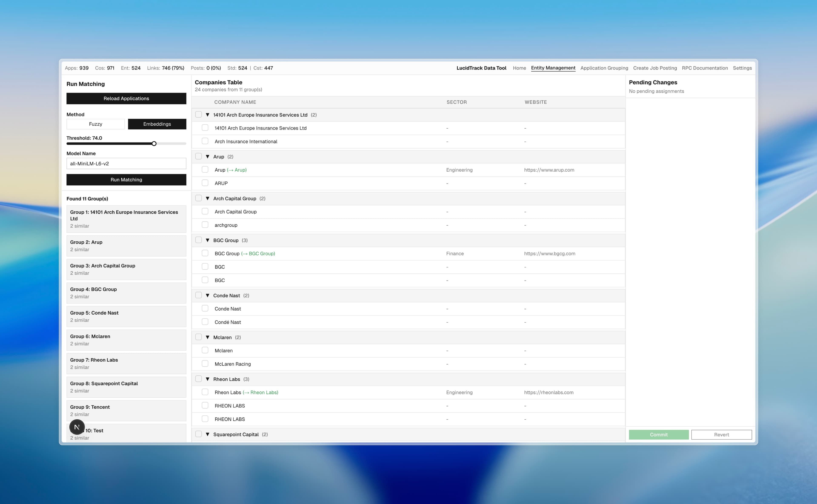Click the Model Name input field
The width and height of the screenshot is (817, 504).
(x=126, y=164)
